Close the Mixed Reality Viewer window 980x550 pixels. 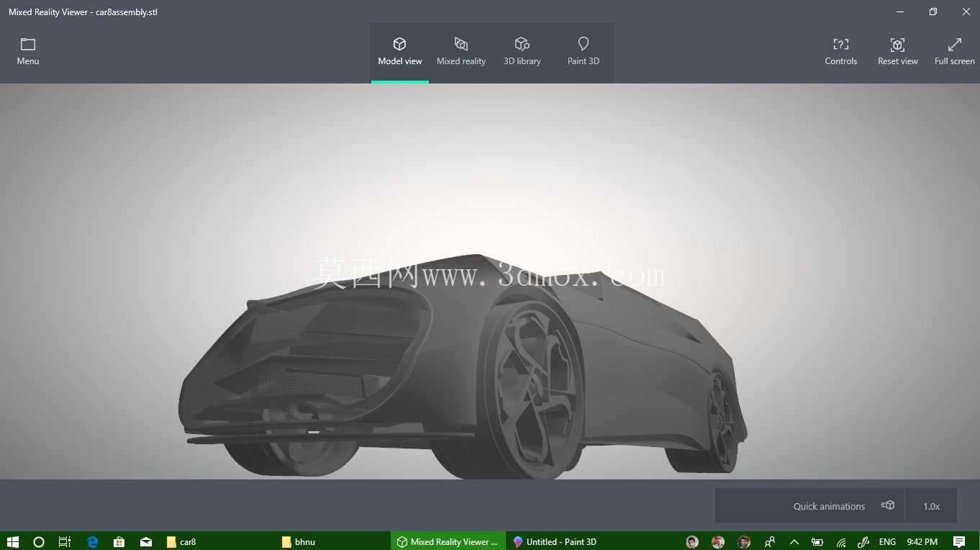pyautogui.click(x=966, y=12)
